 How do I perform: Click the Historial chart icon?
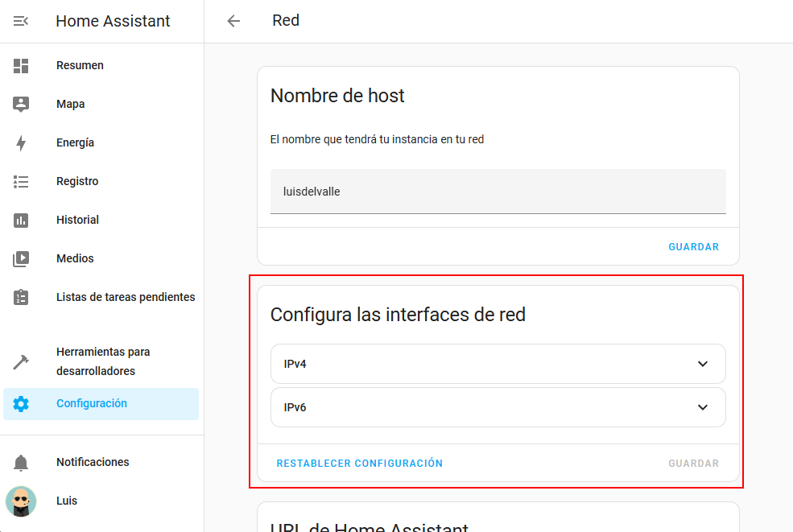point(21,221)
